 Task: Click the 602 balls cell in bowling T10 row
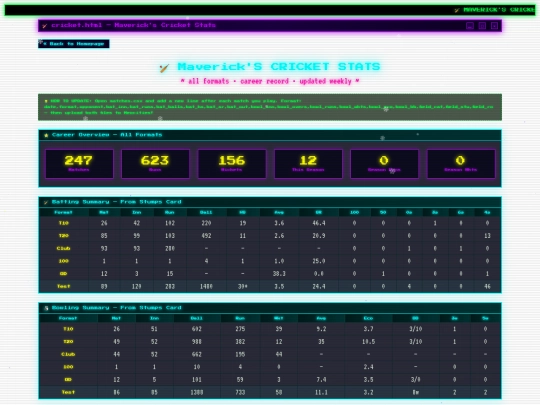tap(197, 329)
